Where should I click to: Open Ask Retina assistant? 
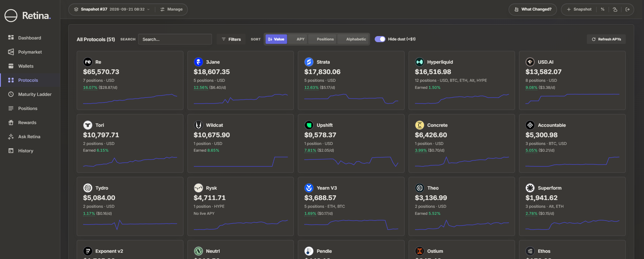(30, 136)
